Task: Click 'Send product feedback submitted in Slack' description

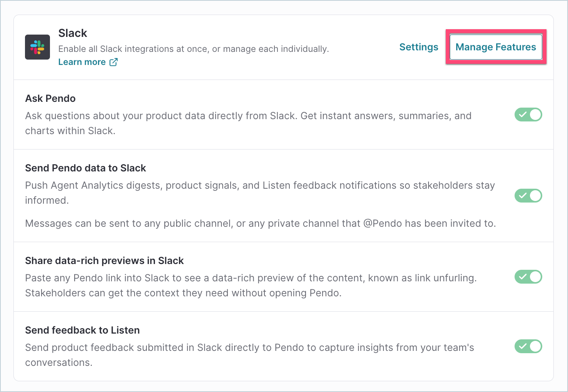Action: [x=250, y=355]
